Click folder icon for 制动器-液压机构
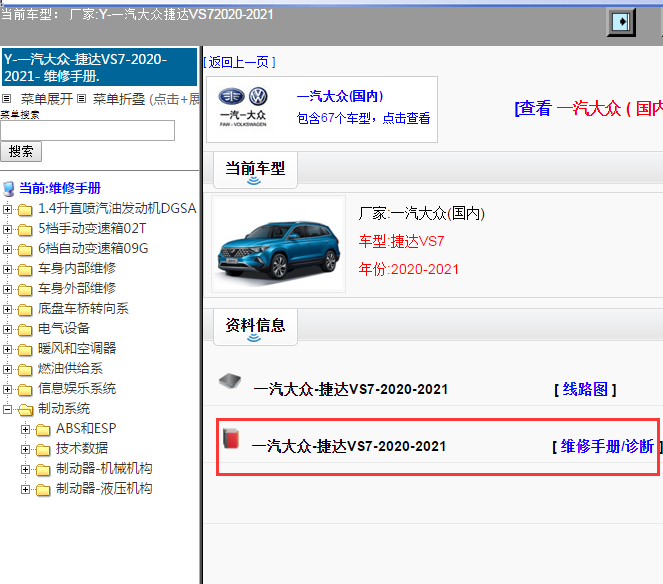Screen dimensions: 663x584 tap(43, 490)
